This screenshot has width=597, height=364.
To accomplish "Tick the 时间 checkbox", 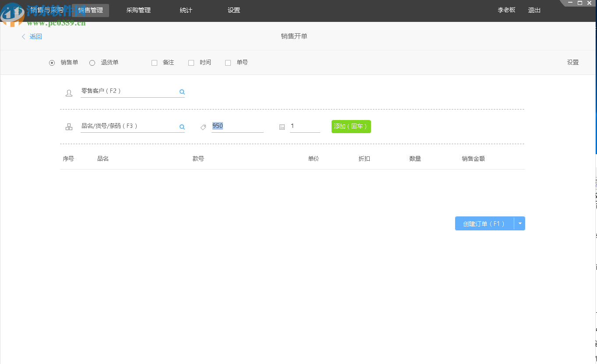I will tap(191, 63).
